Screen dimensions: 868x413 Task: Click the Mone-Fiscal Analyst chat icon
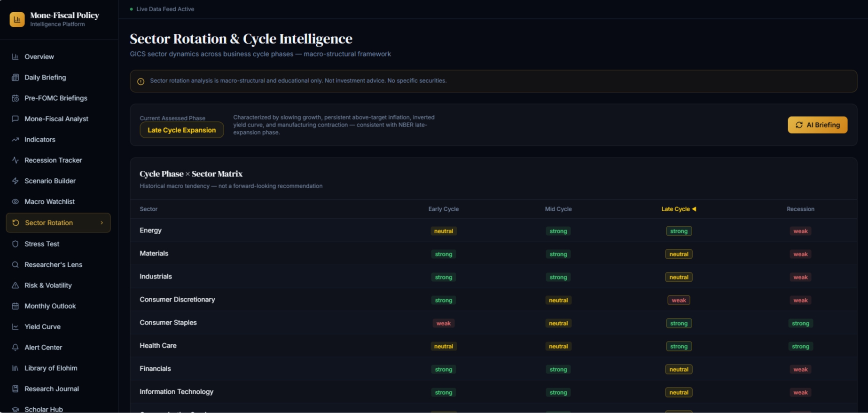tap(15, 119)
